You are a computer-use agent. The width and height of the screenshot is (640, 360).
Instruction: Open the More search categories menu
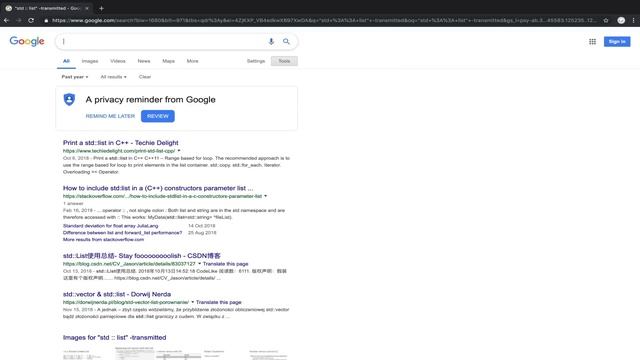pos(193,61)
